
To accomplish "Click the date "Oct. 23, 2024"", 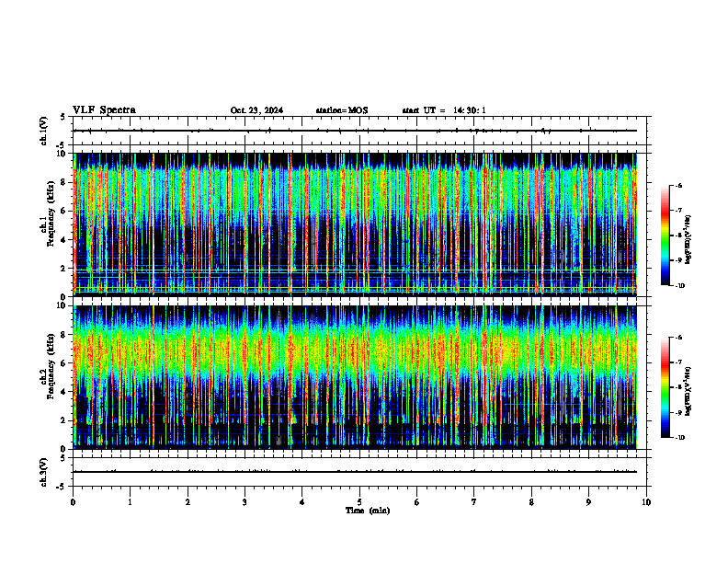I will click(x=256, y=110).
